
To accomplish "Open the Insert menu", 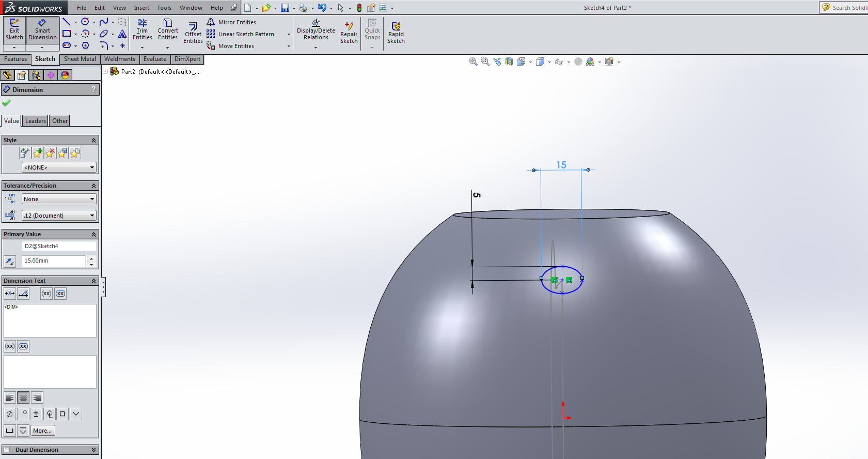I will point(141,8).
